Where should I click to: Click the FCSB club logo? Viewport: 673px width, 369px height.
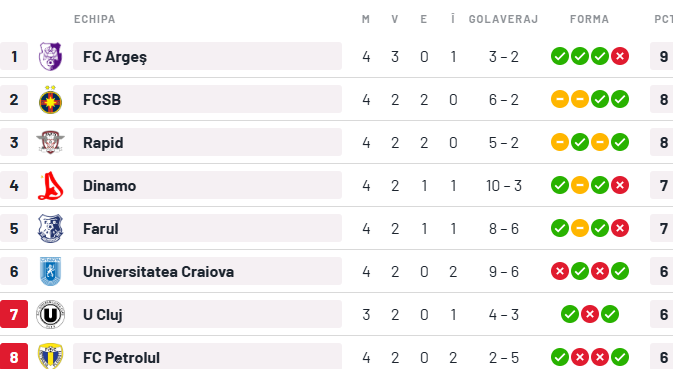click(x=50, y=100)
